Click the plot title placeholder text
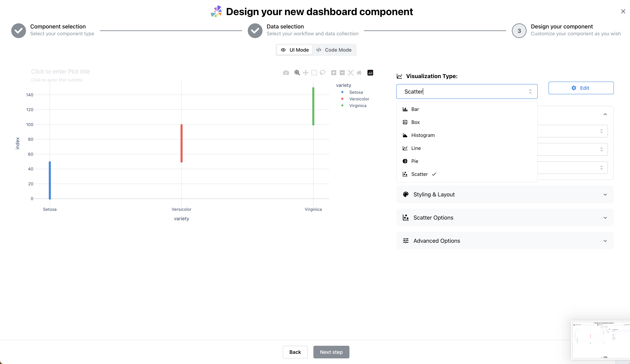Screen dimensions: 630x364 pyautogui.click(x=61, y=72)
